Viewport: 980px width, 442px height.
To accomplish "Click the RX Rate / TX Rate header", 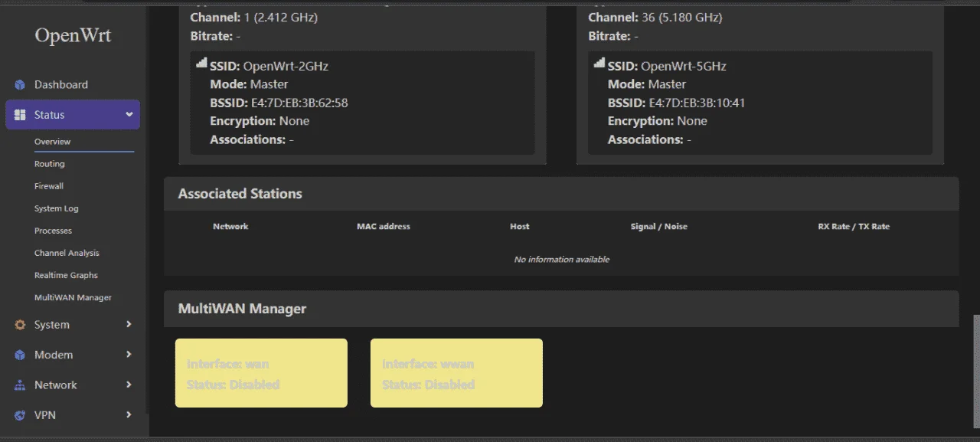I will [854, 227].
